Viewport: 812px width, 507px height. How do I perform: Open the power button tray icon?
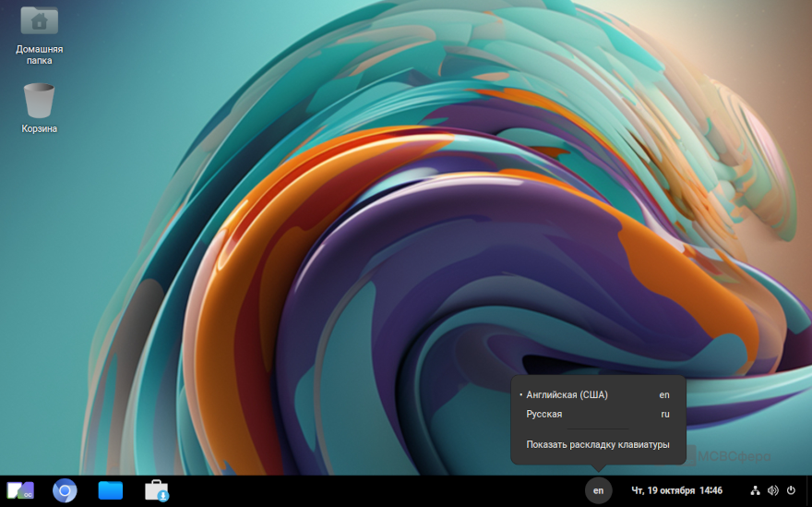[791, 490]
